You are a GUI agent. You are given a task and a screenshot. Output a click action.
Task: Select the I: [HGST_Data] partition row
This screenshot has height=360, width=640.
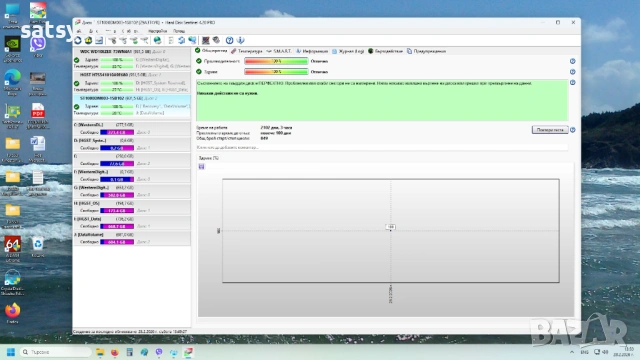click(131, 222)
